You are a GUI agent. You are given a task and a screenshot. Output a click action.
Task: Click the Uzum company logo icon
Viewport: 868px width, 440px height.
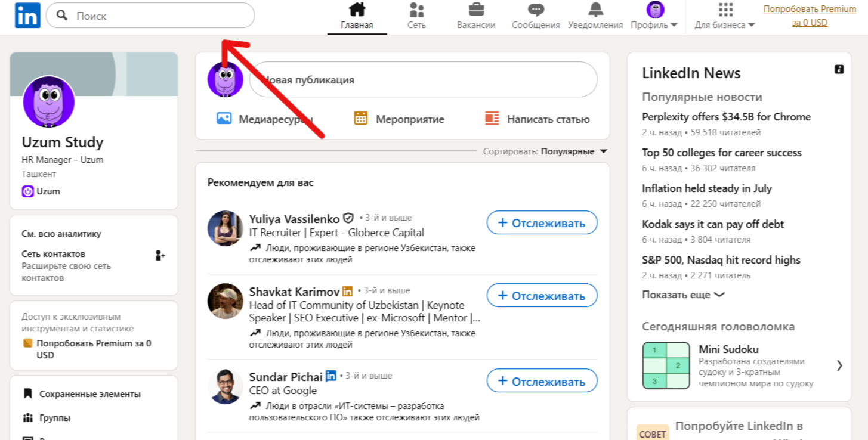(x=27, y=191)
